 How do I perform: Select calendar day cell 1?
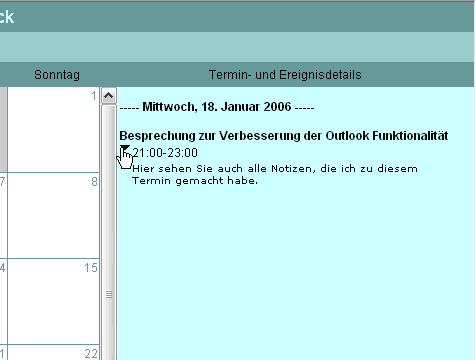pos(54,130)
